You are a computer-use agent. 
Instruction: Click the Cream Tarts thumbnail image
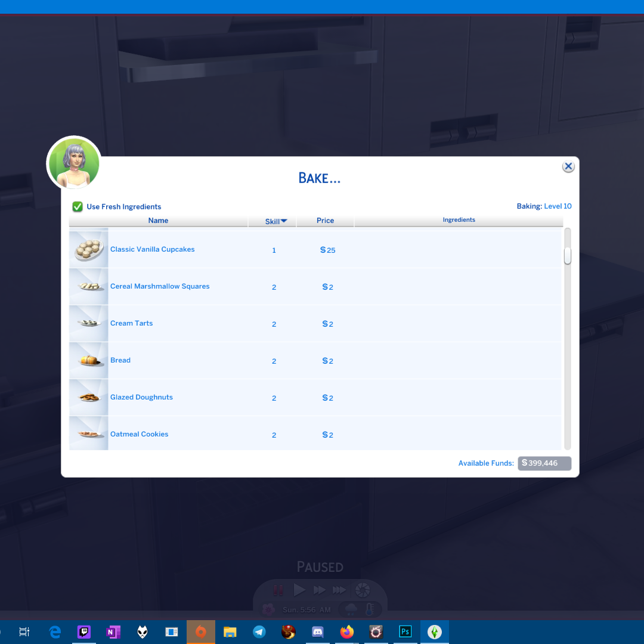click(x=89, y=324)
